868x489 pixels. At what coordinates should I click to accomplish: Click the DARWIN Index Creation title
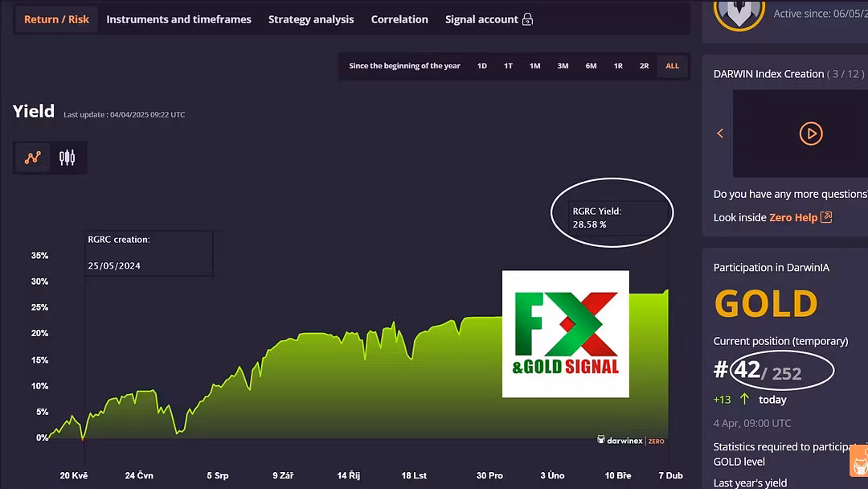[x=769, y=74]
